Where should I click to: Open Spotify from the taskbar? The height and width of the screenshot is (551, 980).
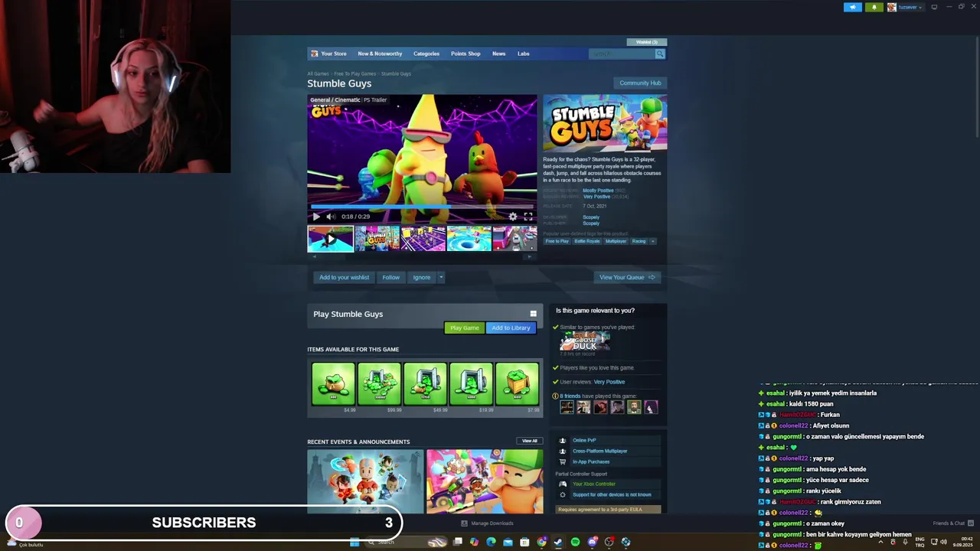tap(575, 542)
